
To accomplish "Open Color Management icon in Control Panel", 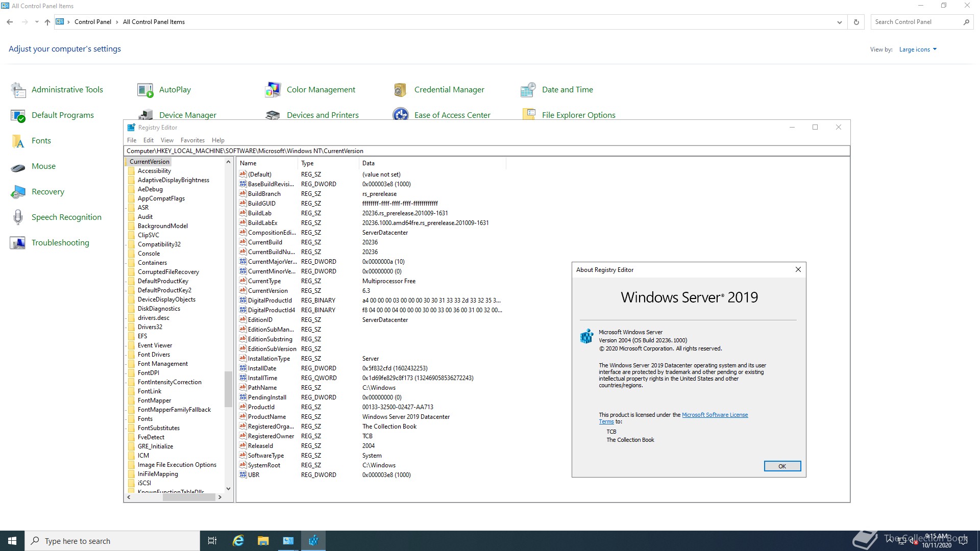I will pos(273,90).
